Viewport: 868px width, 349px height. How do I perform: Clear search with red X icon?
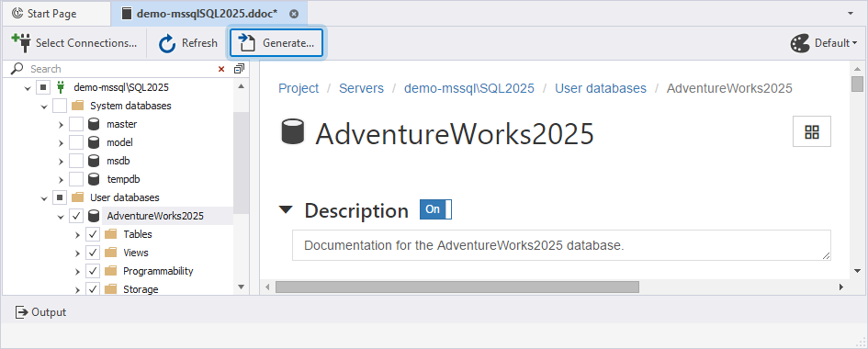tap(221, 69)
